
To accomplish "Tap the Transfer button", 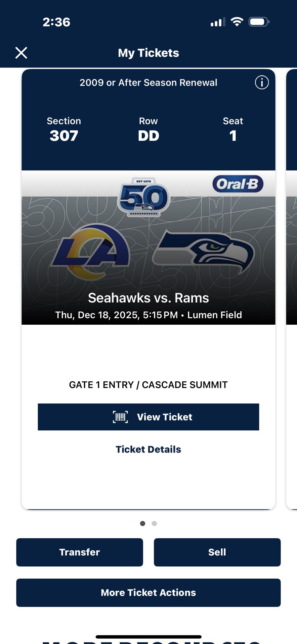I will coord(79,552).
